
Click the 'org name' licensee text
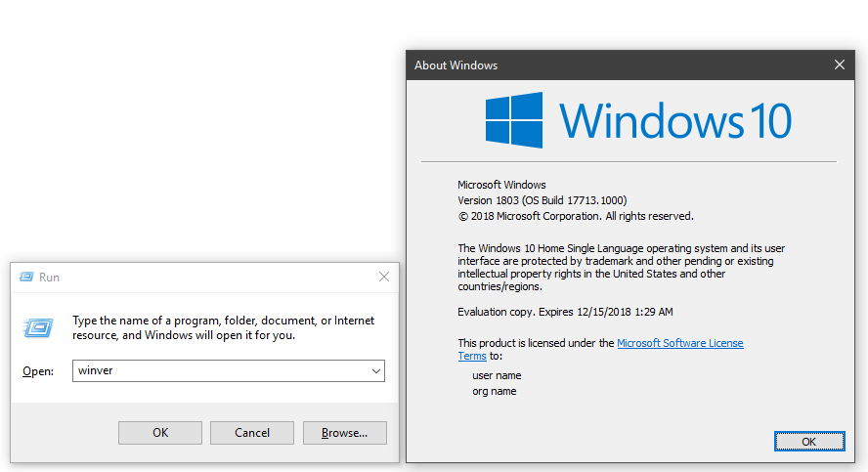tap(494, 391)
